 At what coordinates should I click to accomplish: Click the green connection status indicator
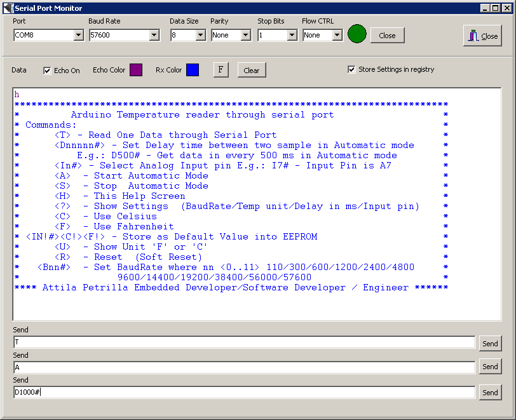[x=356, y=34]
